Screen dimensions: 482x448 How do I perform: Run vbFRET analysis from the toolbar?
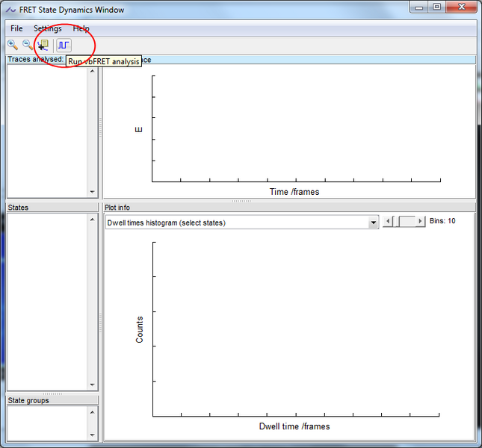pos(64,45)
